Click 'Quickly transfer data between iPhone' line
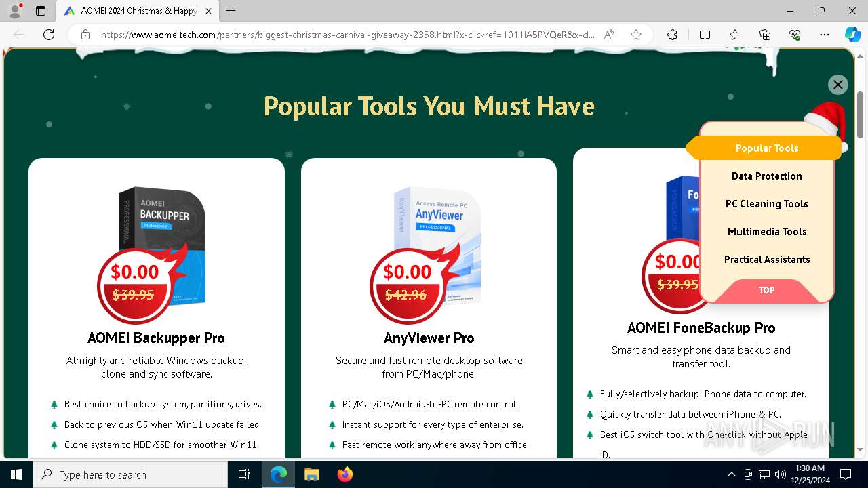868x488 pixels. 690,414
